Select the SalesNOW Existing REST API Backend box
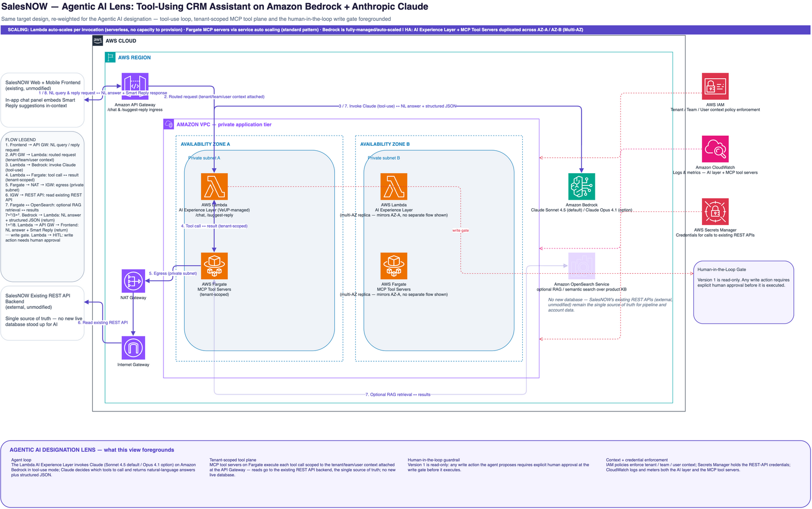Image resolution: width=812 pixels, height=509 pixels. [43, 313]
